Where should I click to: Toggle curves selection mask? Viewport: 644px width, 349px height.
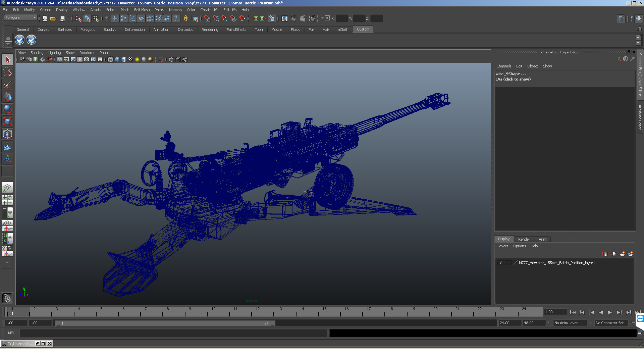(132, 18)
